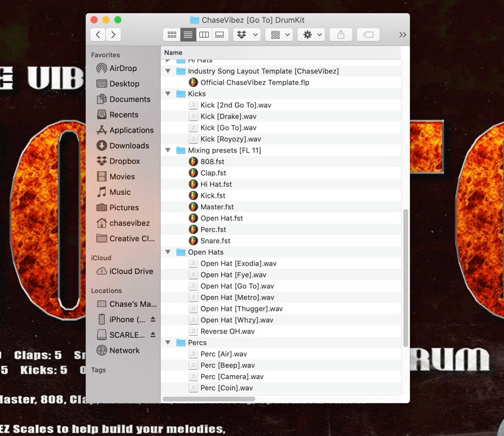
Task: Select Official ChaseVibez Template.flp file
Action: (281, 82)
